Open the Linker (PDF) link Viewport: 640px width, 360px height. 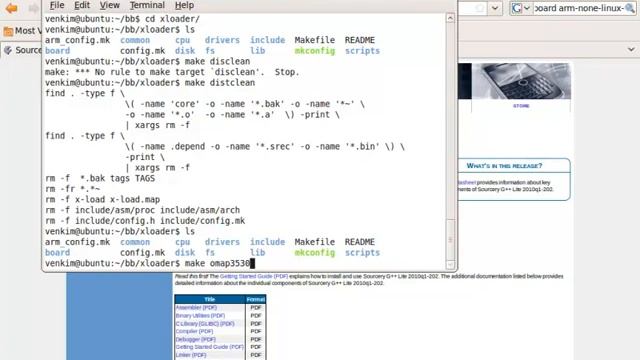191,355
